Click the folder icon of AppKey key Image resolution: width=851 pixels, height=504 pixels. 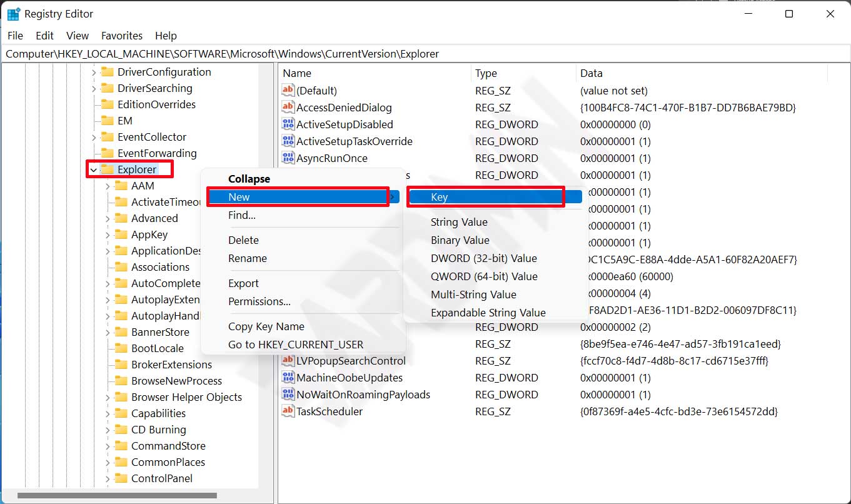click(121, 234)
